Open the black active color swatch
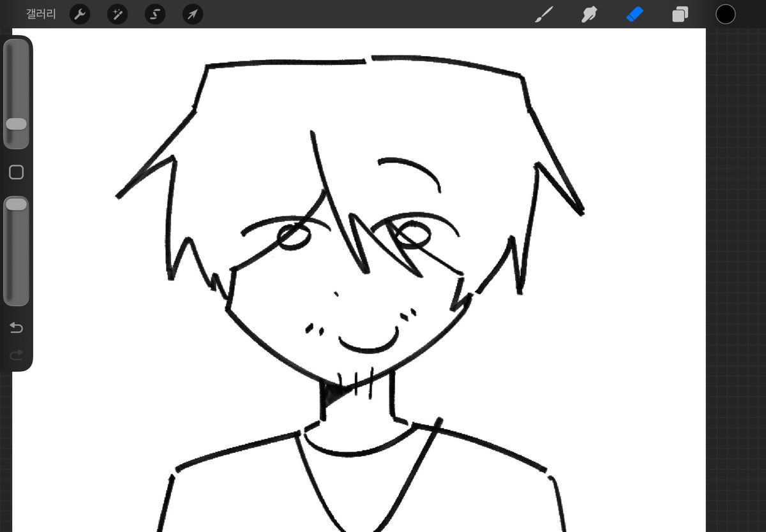 point(725,14)
